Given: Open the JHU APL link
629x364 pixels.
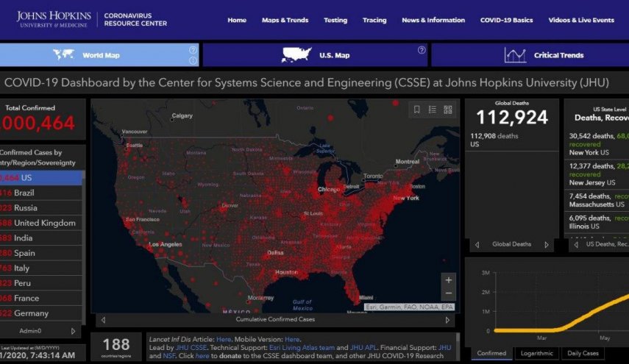Looking at the screenshot, I should (x=363, y=348).
